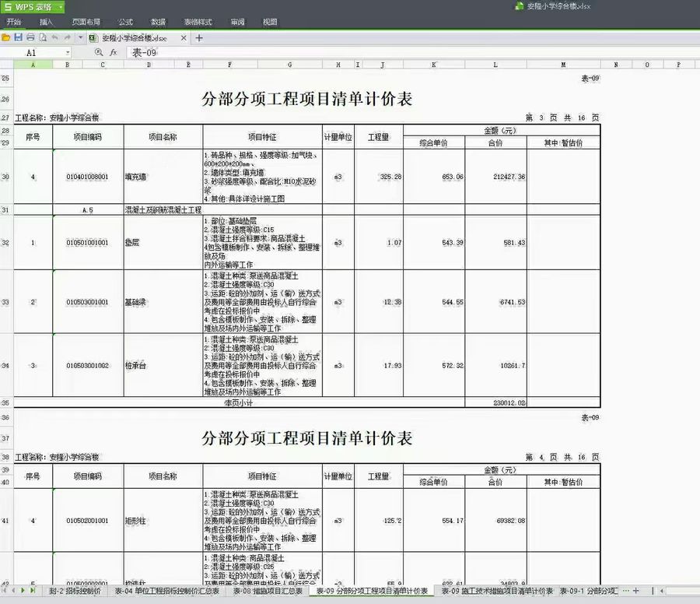Switch to the 开始 ribbon tab
Viewport: 700px width, 604px height.
click(14, 22)
